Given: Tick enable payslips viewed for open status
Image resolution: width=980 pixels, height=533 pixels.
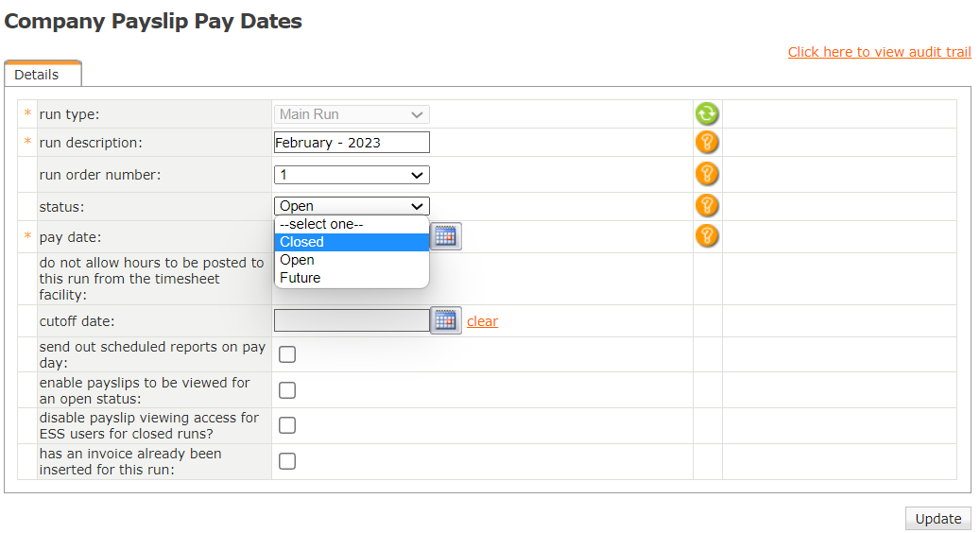Looking at the screenshot, I should click(x=287, y=390).
